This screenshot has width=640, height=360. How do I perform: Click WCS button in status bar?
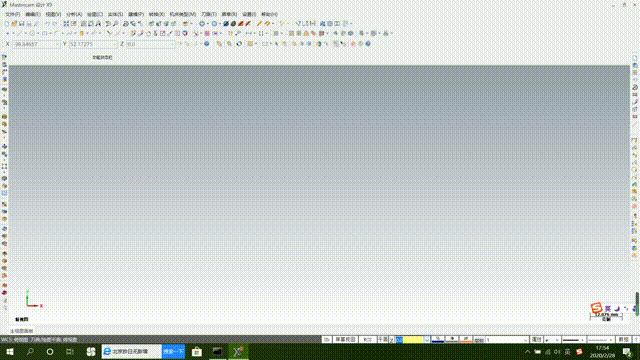[x=368, y=340]
